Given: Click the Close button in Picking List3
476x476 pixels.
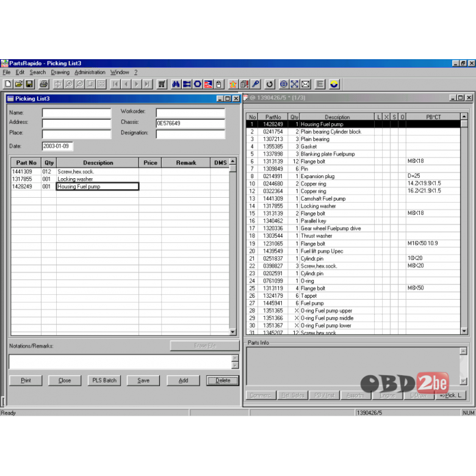Looking at the screenshot, I should [x=65, y=380].
